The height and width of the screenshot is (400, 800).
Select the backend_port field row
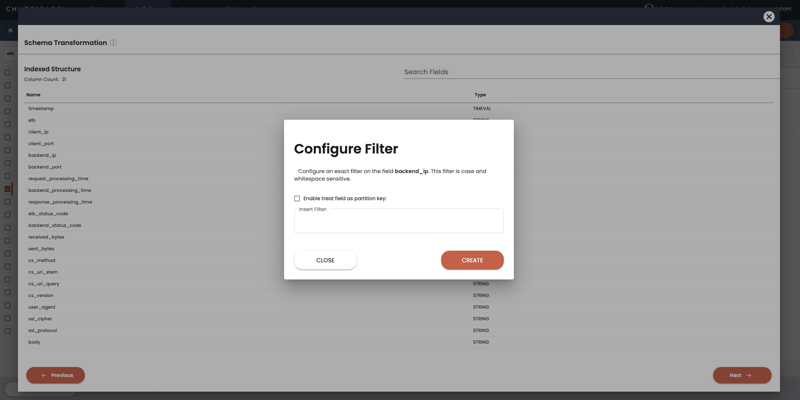(45, 167)
